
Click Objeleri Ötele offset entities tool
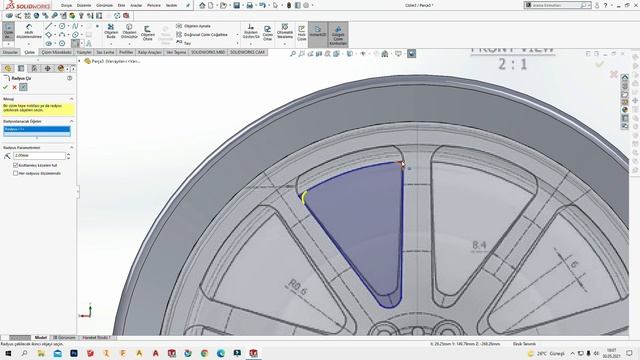(x=147, y=33)
